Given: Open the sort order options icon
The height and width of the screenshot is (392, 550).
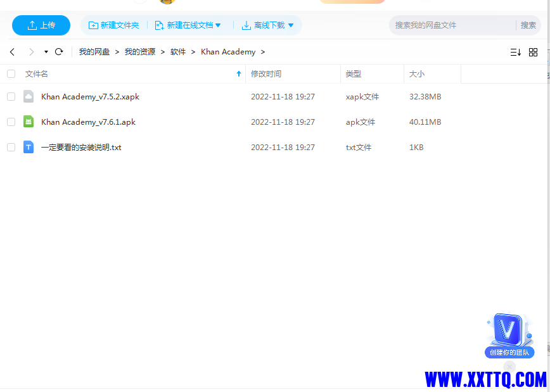Looking at the screenshot, I should coord(515,52).
